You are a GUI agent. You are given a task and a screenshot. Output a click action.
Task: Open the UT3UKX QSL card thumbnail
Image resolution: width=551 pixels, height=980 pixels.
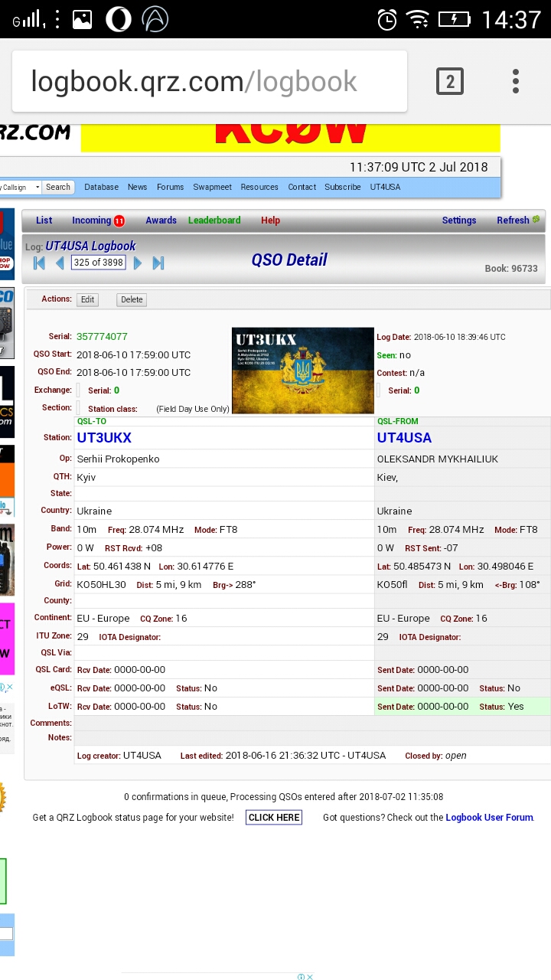(x=303, y=371)
